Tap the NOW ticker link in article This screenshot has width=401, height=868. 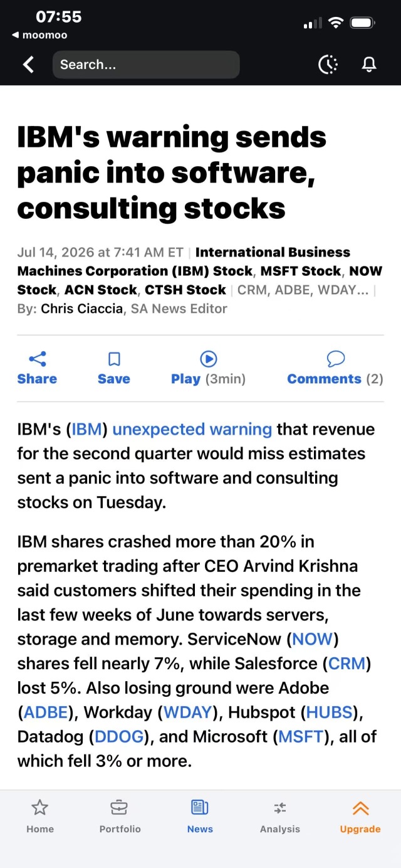point(312,640)
